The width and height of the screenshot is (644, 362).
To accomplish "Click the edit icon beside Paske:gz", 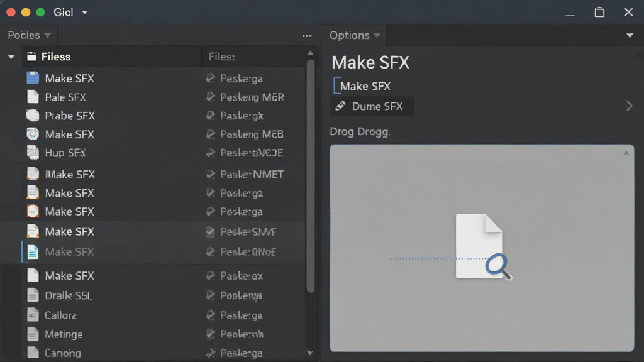I will pyautogui.click(x=210, y=193).
